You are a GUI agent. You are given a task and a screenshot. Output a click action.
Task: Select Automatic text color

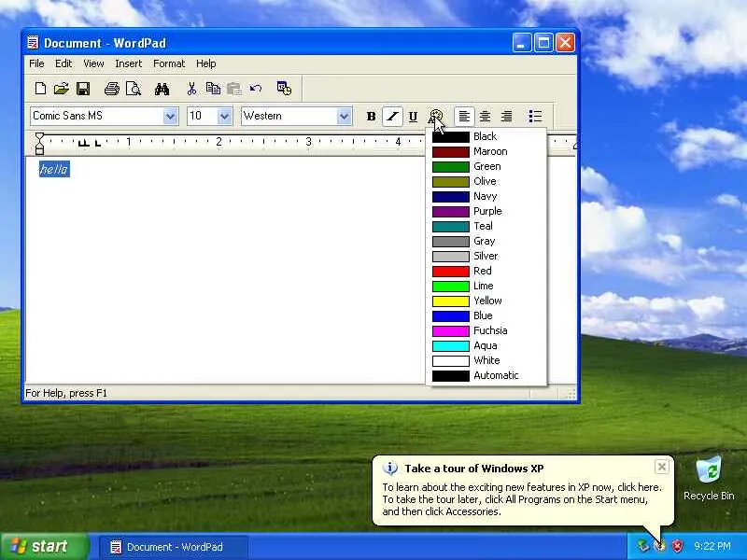(486, 375)
